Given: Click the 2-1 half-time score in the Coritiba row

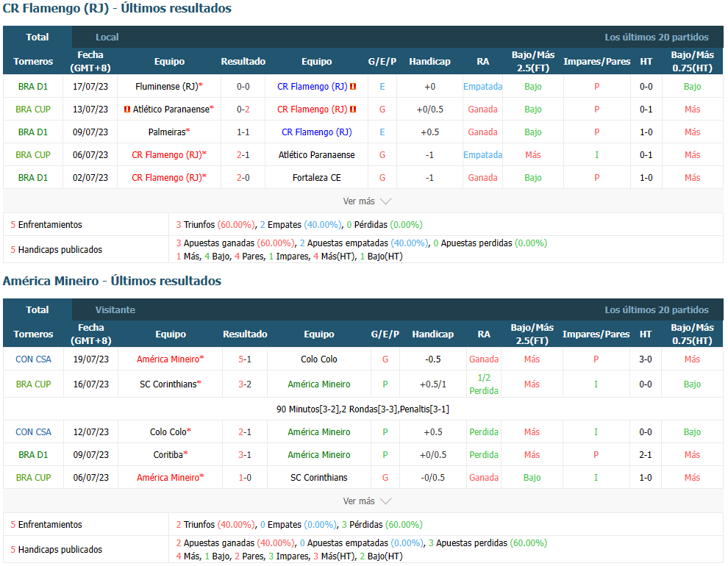Looking at the screenshot, I should coord(646,455).
